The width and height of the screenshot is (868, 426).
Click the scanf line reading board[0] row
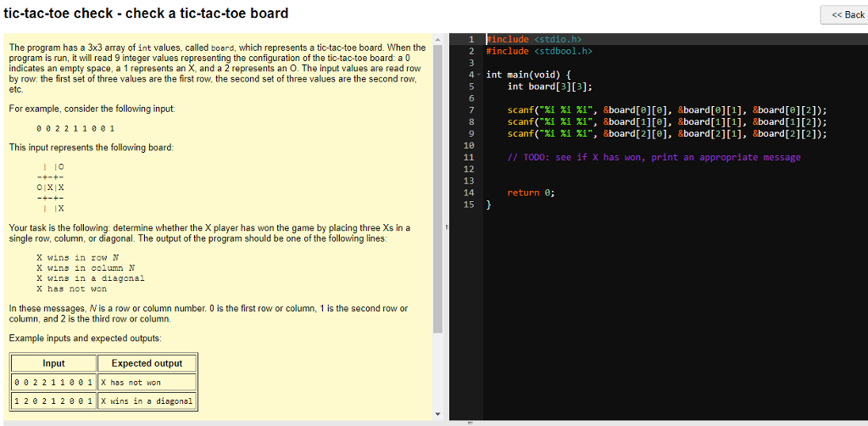tap(668, 110)
